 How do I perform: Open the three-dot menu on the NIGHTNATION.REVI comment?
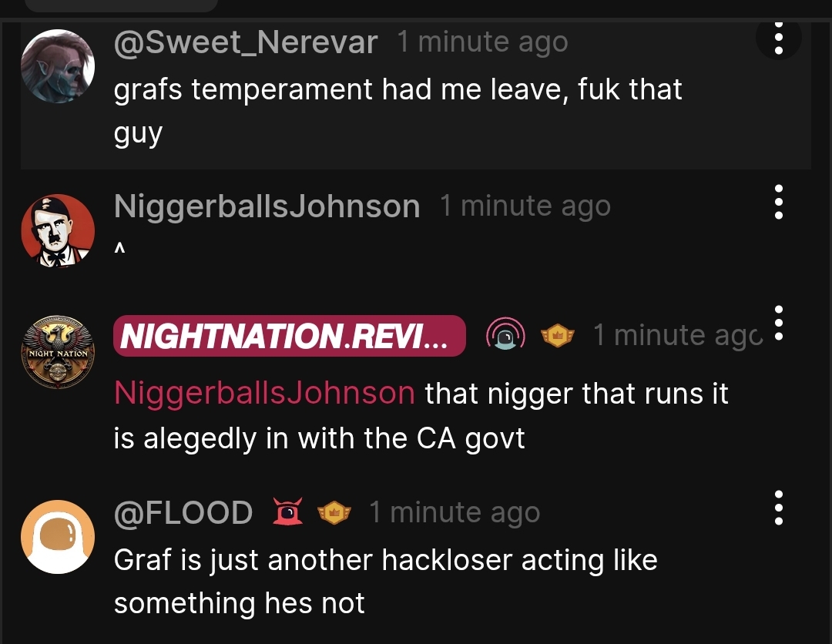coord(778,323)
